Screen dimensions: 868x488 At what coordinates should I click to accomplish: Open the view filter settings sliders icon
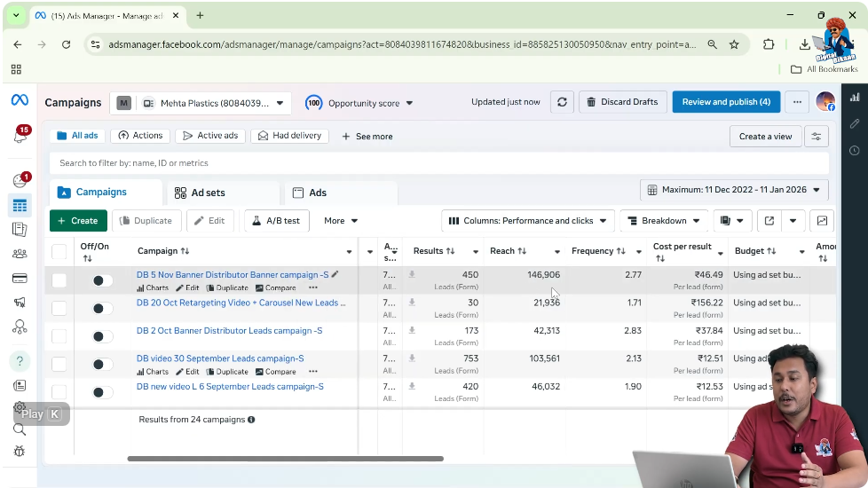click(x=817, y=136)
